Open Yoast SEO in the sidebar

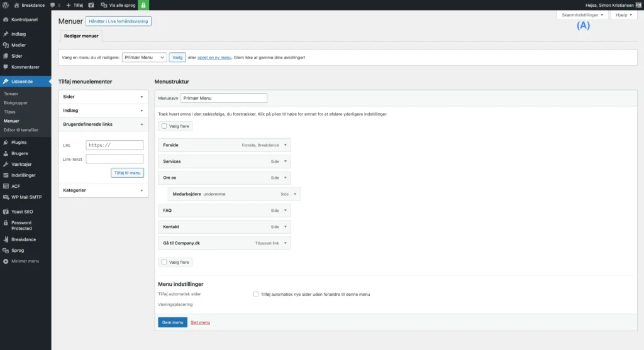coord(22,212)
